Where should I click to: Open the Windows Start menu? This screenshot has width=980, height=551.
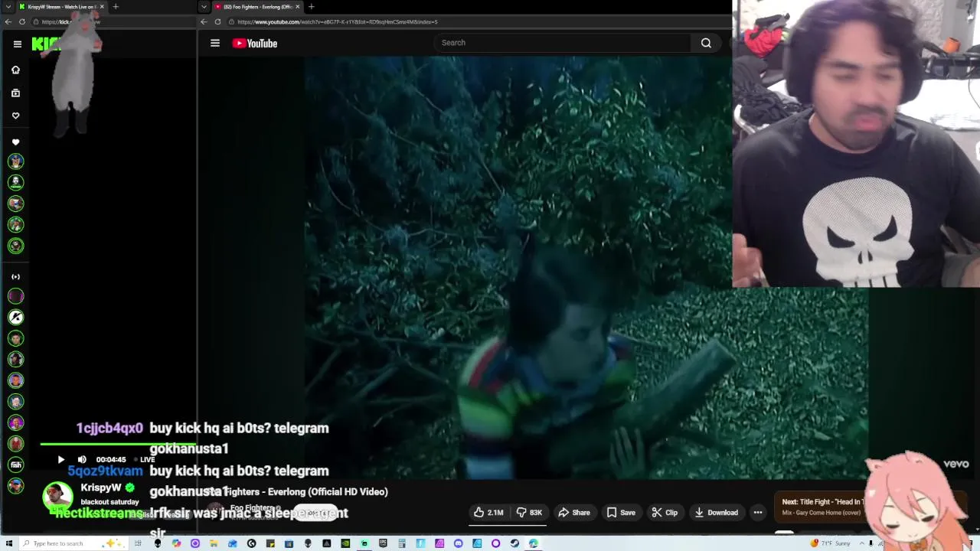pyautogui.click(x=8, y=543)
